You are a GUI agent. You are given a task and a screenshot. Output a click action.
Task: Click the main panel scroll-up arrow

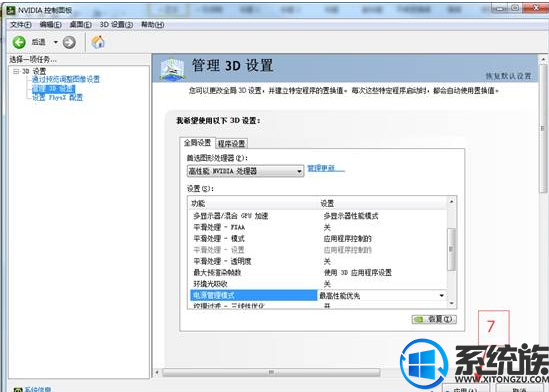coord(543,59)
